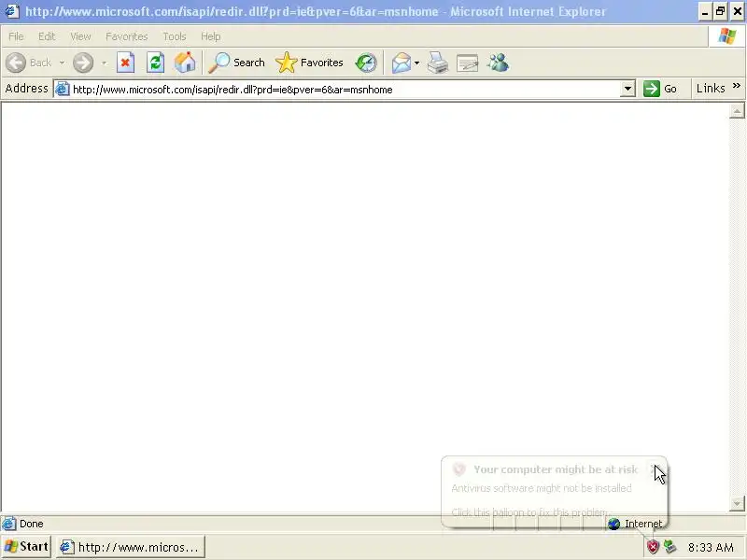Viewport: 747px width, 560px height.
Task: Print the page with printer icon
Action: pyautogui.click(x=437, y=63)
